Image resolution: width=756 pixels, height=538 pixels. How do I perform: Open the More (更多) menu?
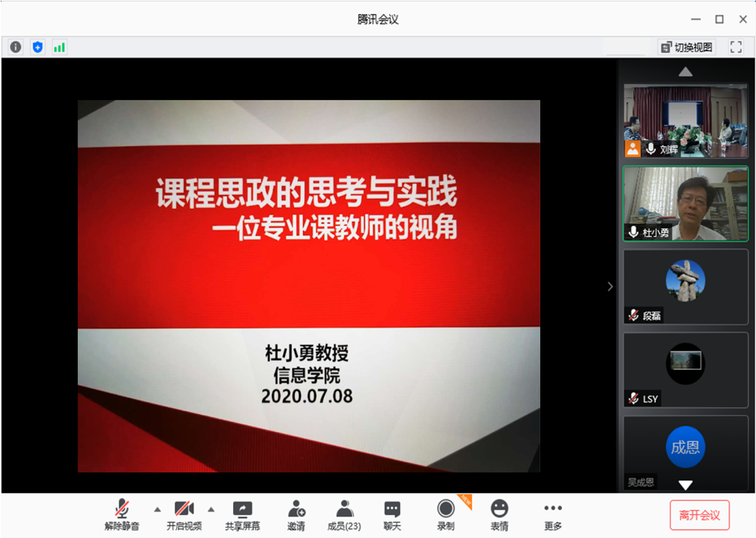(553, 515)
